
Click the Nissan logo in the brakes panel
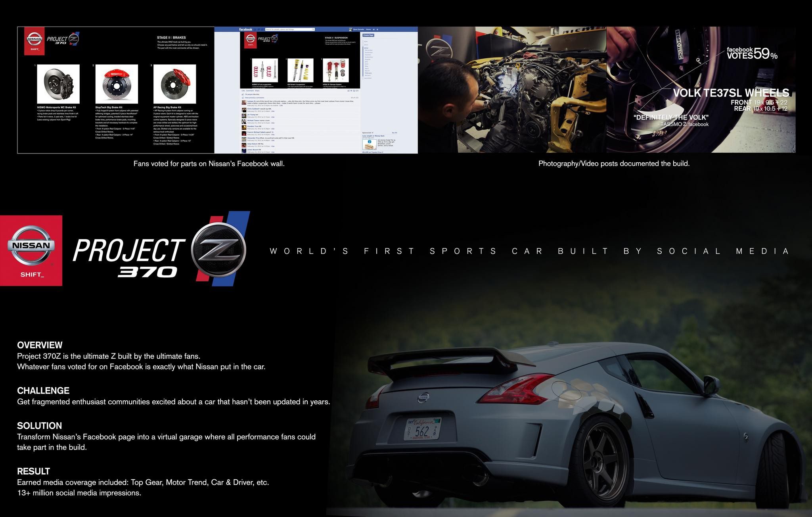point(34,41)
